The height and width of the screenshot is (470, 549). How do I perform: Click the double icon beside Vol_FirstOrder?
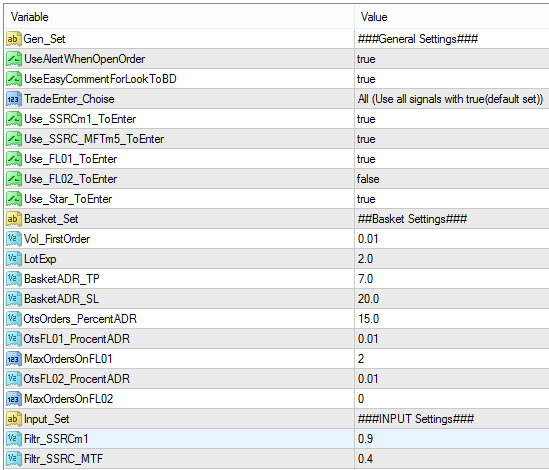(14, 239)
